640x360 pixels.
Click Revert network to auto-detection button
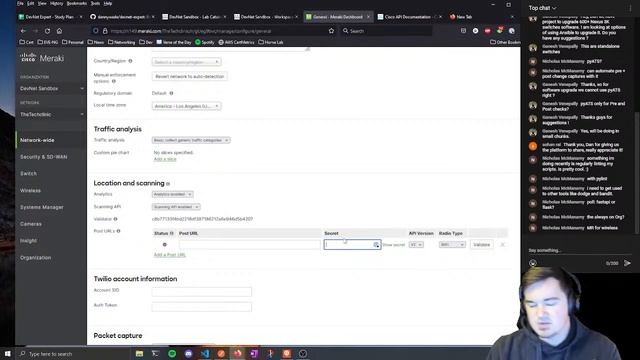pos(190,76)
